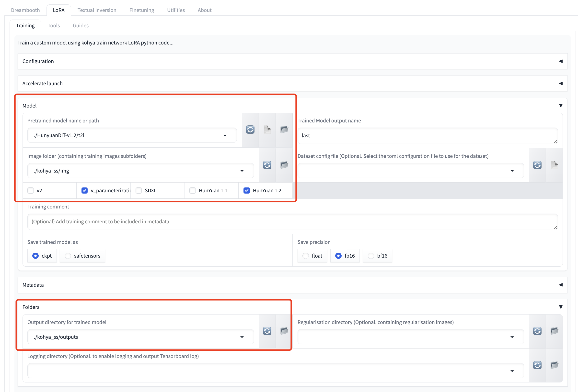This screenshot has width=578, height=392.
Task: Check the HunYuan 1.1 option
Action: click(193, 191)
